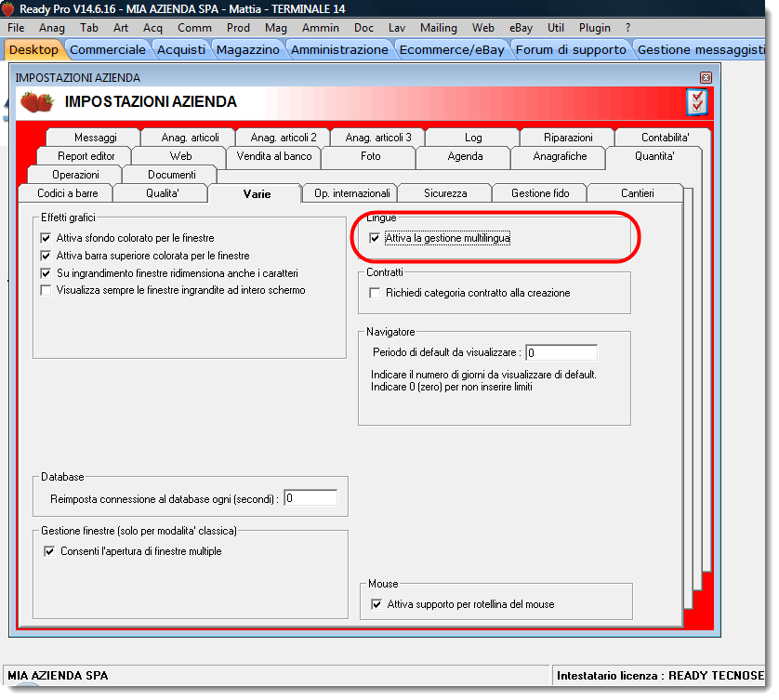
Task: Toggle Consenti l'apertura di finestre multiple
Action: 49,551
